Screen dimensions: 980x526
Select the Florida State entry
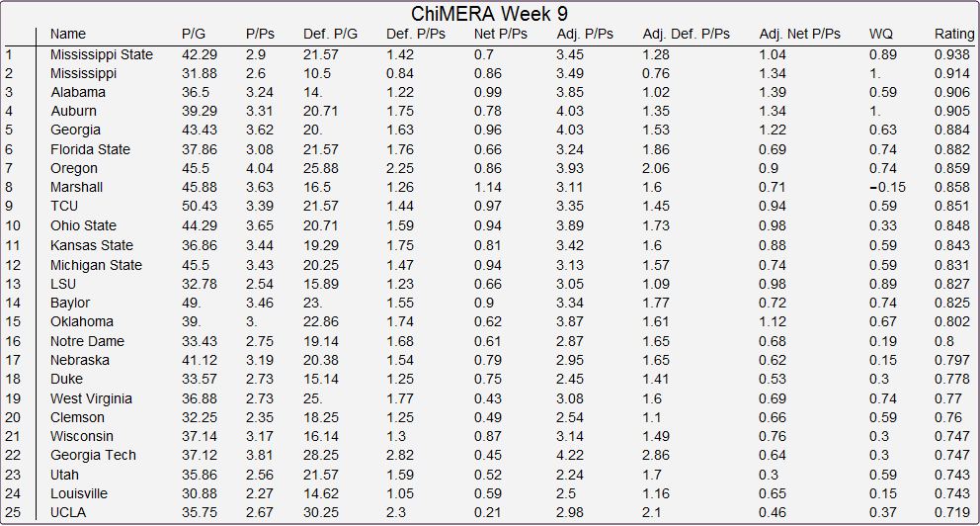point(91,149)
